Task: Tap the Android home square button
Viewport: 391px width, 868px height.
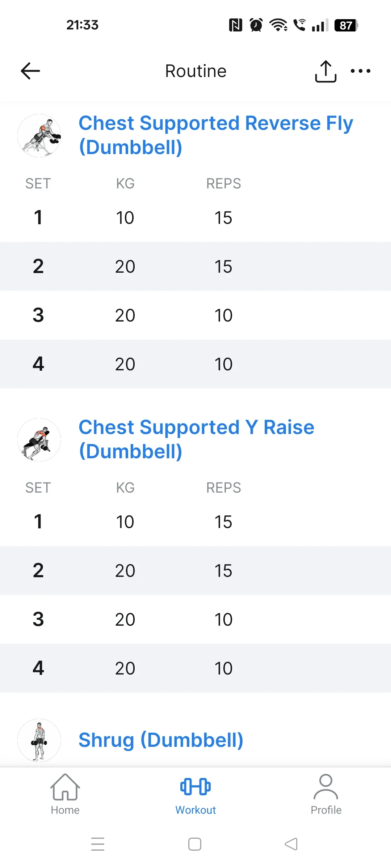Action: click(195, 844)
